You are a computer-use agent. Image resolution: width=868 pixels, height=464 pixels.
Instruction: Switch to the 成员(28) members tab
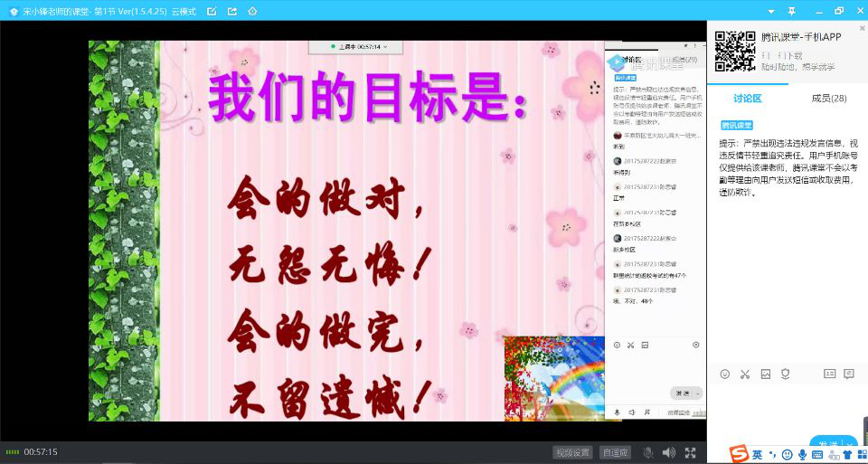tap(828, 98)
